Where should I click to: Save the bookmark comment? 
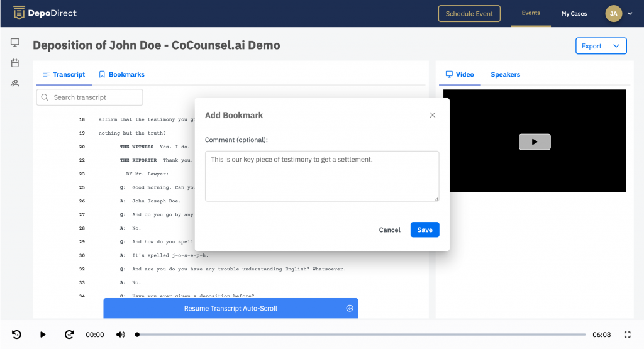point(425,230)
